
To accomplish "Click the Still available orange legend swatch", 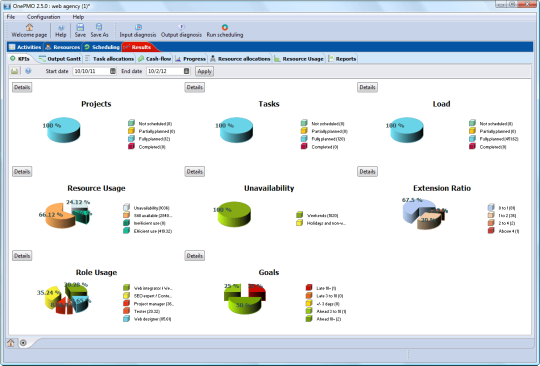I will tap(126, 215).
